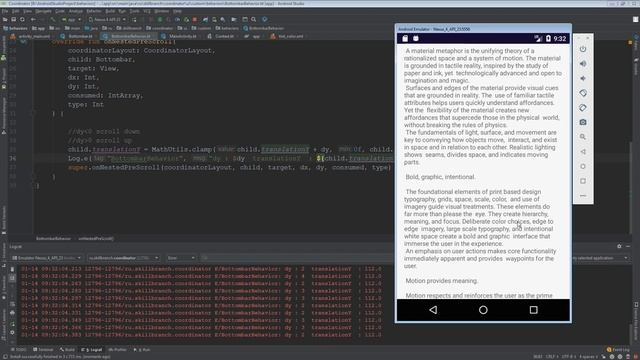Take an emulator screenshot with the camera icon
This screenshot has height=360, width=640.
pyautogui.click(x=583, y=122)
